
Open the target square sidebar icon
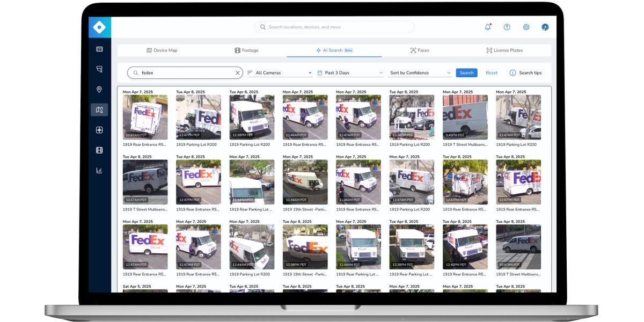99,130
